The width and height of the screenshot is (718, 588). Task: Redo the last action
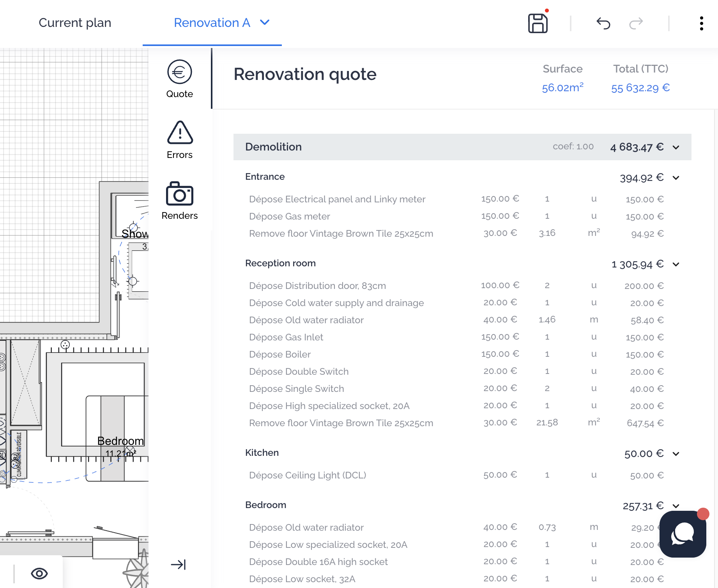click(x=636, y=23)
